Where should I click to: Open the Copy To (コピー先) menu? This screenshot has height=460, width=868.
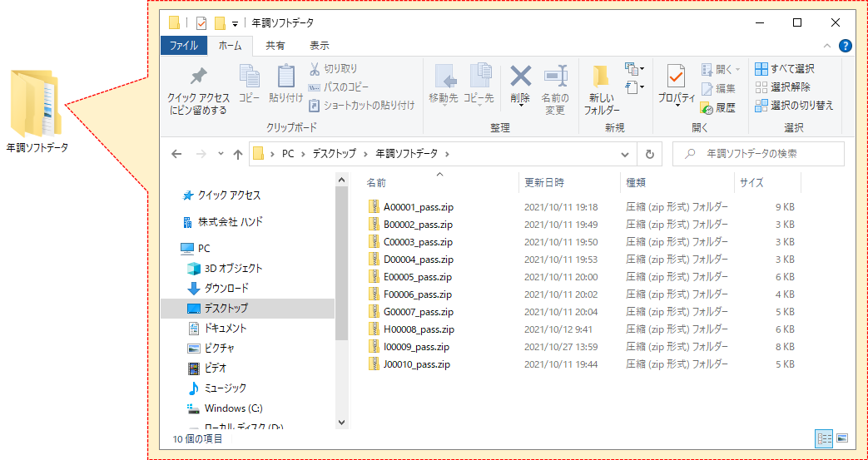(479, 84)
